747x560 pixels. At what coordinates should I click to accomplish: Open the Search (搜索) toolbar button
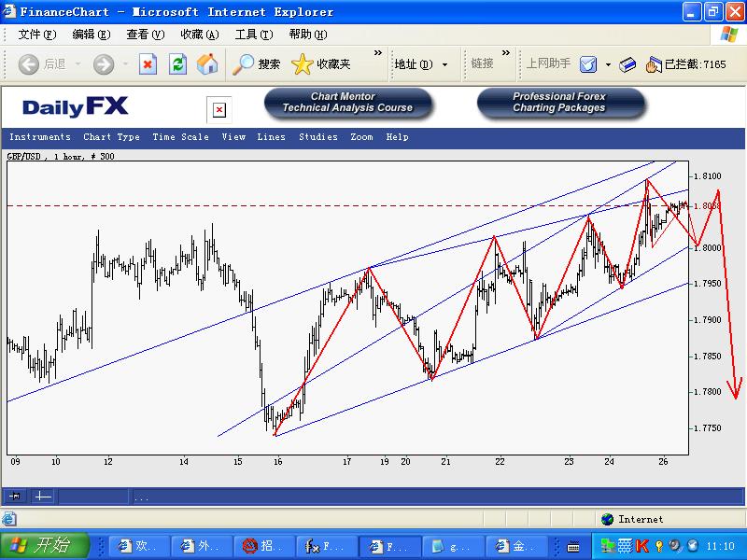click(x=257, y=64)
